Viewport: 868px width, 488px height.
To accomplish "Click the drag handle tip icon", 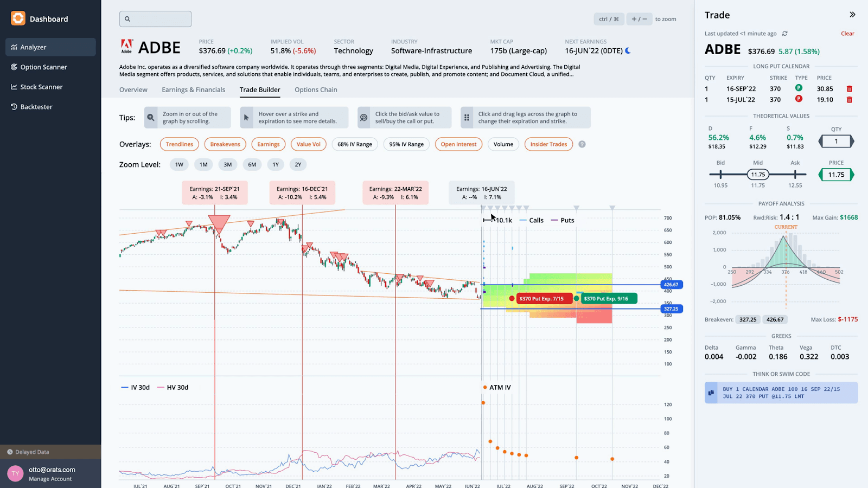I will 467,118.
